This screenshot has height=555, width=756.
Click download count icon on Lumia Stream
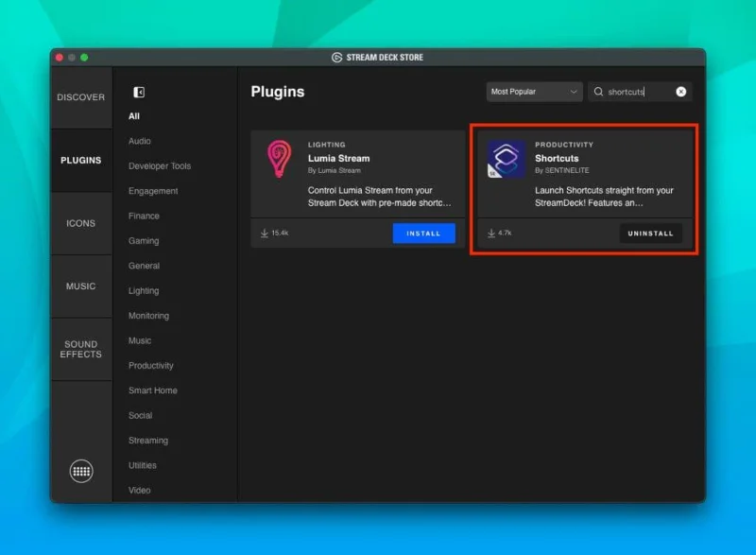[265, 234]
